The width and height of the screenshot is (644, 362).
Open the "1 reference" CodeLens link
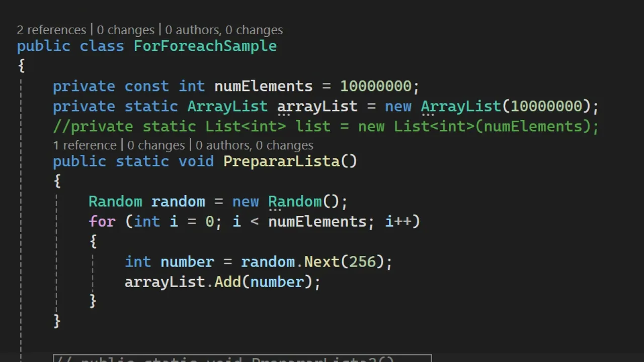[85, 145]
